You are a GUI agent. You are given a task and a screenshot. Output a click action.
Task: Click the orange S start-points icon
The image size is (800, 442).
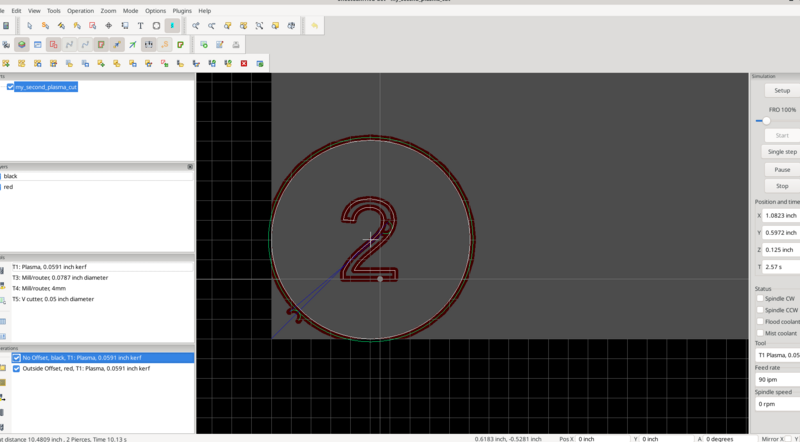click(x=164, y=45)
